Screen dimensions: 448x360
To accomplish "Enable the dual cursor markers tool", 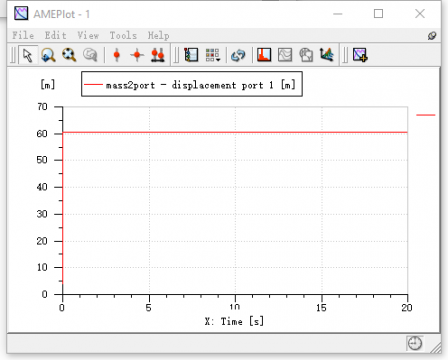I will coord(158,55).
